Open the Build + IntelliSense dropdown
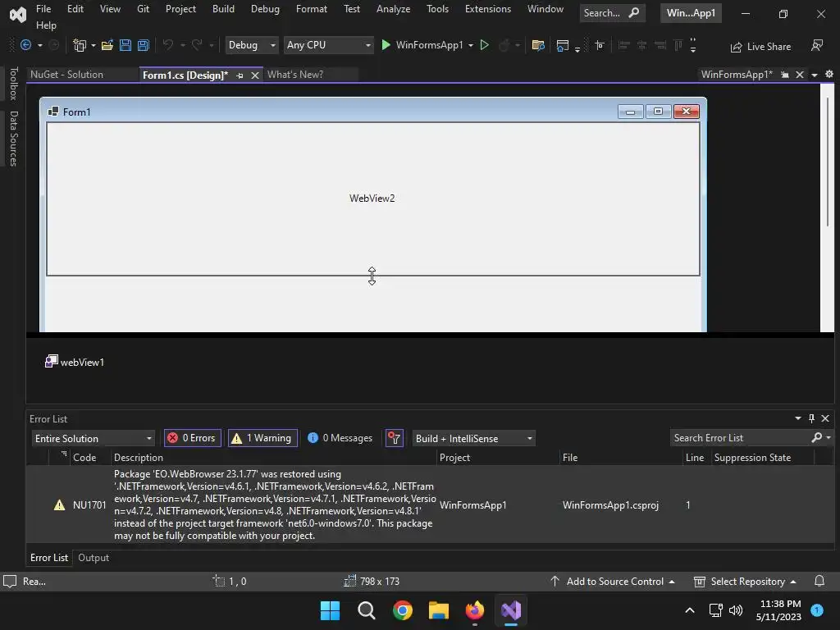Image resolution: width=840 pixels, height=630 pixels. [473, 438]
